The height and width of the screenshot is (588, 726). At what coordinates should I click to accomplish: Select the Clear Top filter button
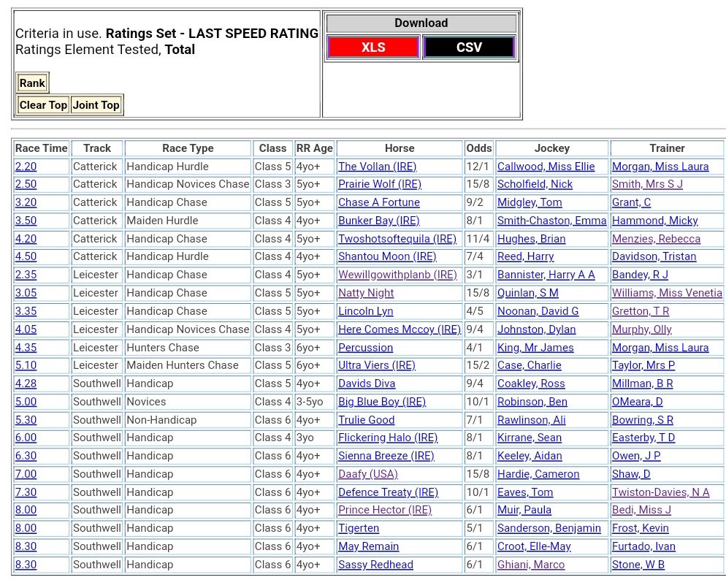[x=43, y=105]
